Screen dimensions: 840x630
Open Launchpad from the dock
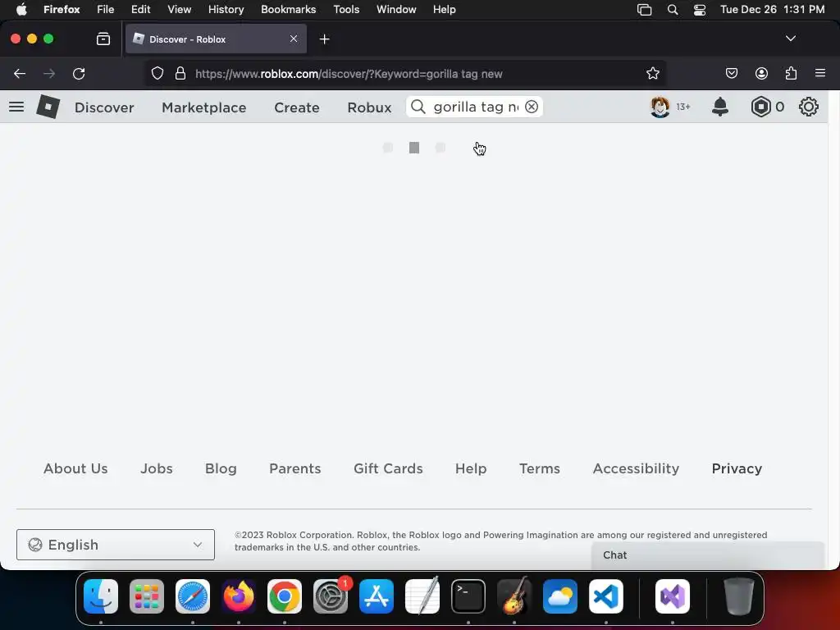[147, 596]
